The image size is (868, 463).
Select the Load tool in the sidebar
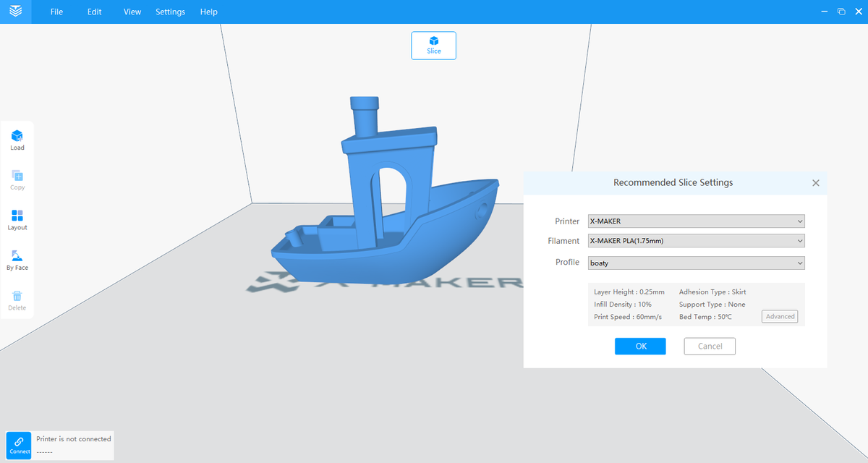(17, 139)
